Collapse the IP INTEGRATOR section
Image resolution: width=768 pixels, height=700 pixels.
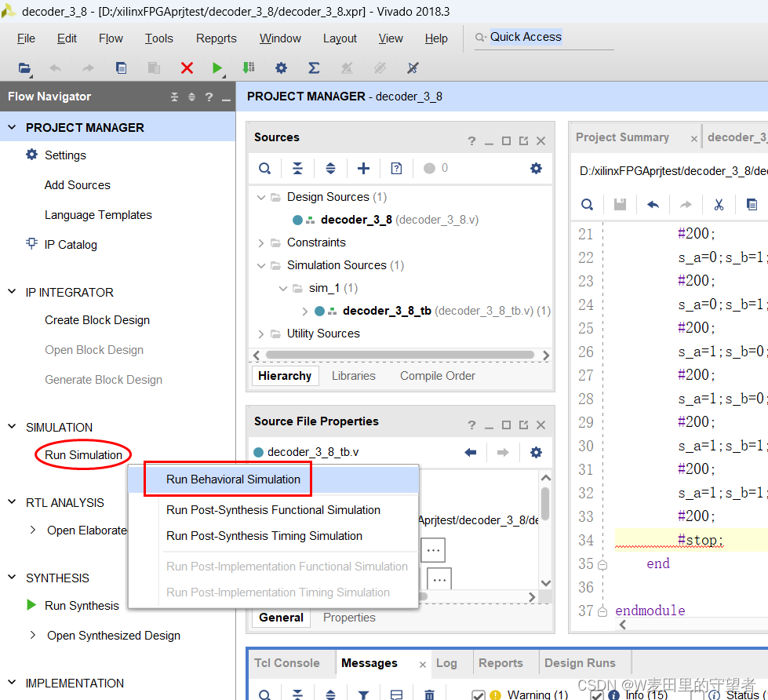[x=13, y=291]
